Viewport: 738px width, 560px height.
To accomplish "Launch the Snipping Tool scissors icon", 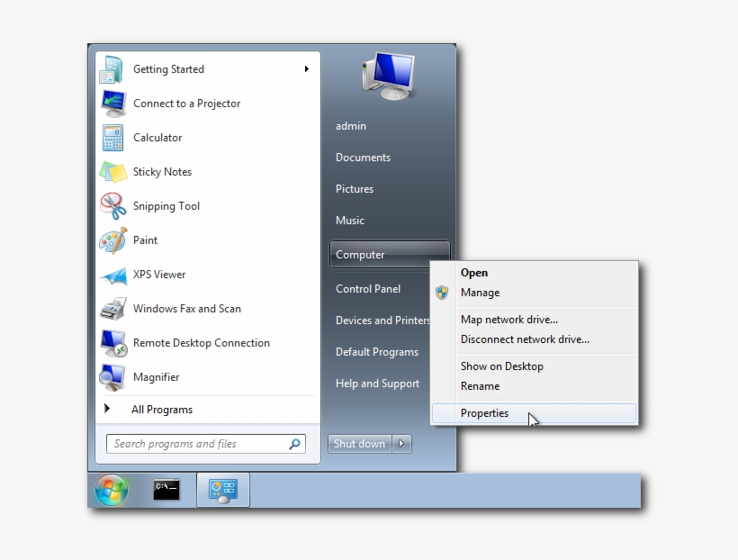I will pos(113,206).
